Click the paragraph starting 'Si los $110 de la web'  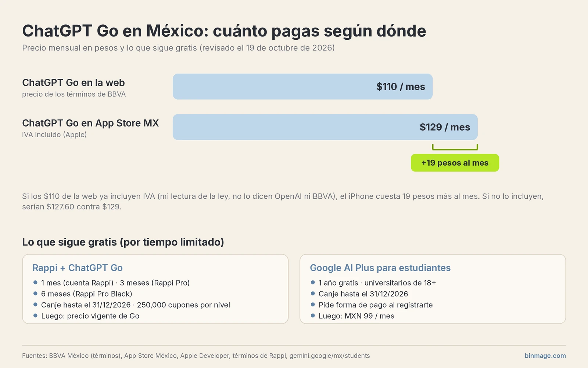coord(283,201)
